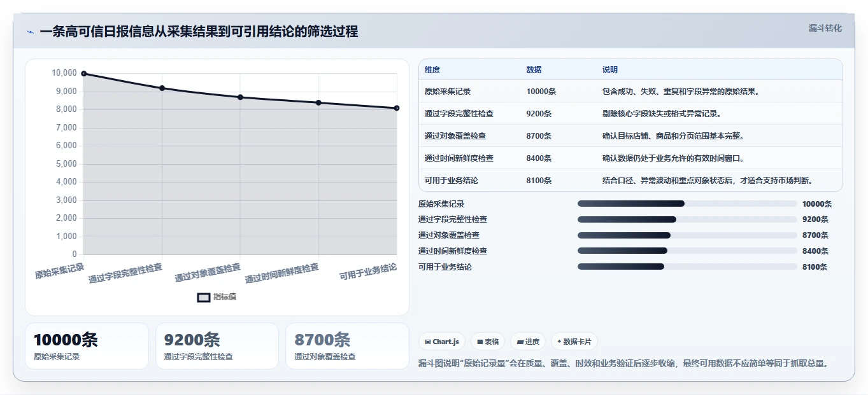Select the 进度 chip
Viewport: 868px width, 395px height.
[528, 342]
